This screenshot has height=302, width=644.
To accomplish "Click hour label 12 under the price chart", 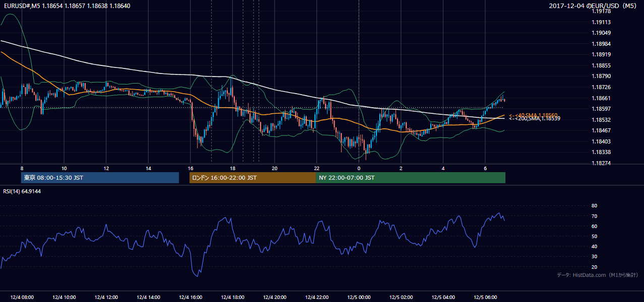I will tap(106, 168).
